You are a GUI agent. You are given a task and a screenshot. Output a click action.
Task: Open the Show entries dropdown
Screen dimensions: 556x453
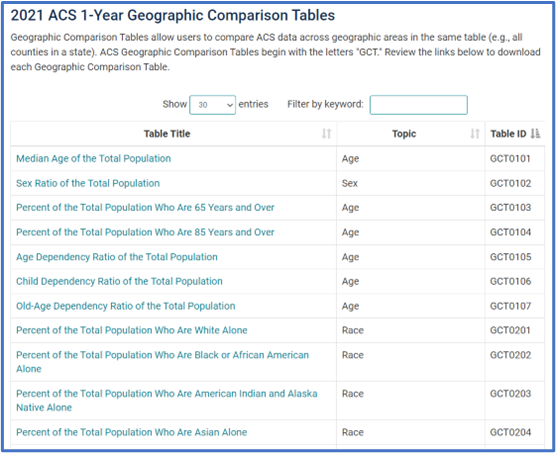213,105
